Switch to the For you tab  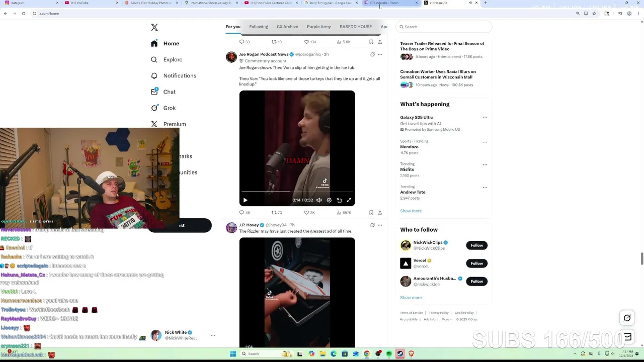pos(233,27)
